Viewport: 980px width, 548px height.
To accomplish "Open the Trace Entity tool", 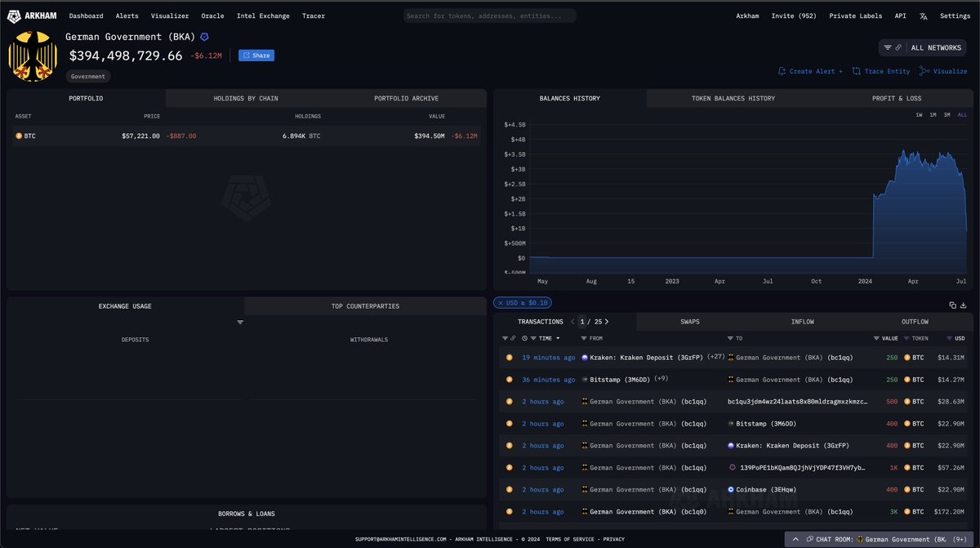I will pos(886,71).
